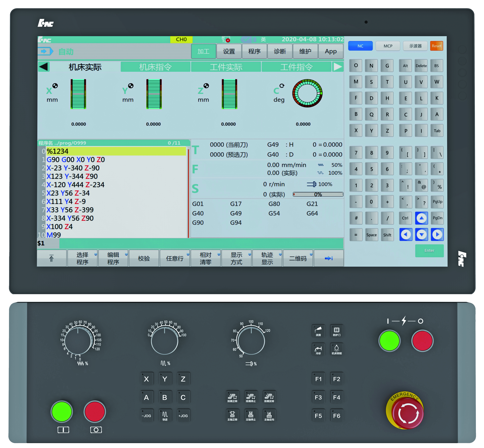Open the 选择程序 softkey menu
This screenshot has height=448, width=484.
point(82,258)
